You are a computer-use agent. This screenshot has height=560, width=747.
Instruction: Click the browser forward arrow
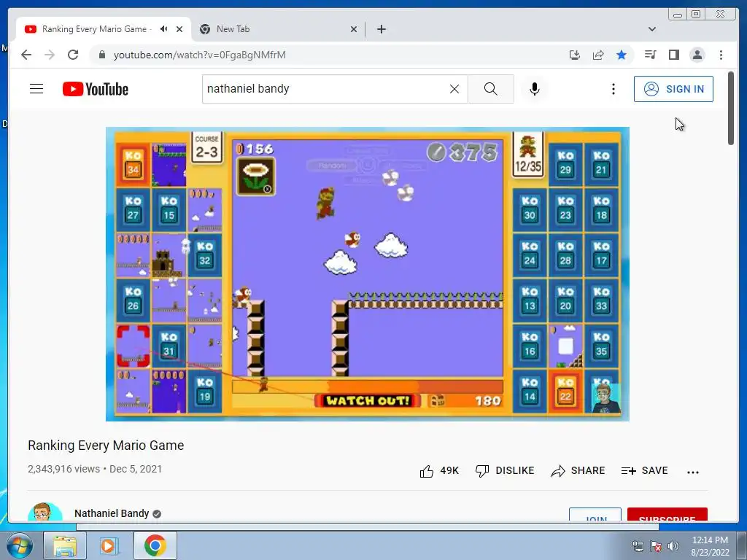click(50, 55)
